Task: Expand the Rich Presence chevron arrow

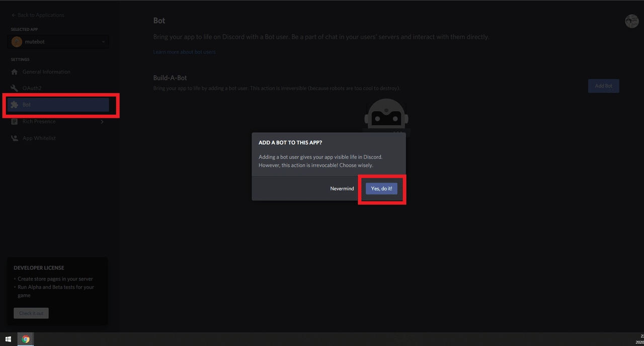Action: [x=102, y=121]
